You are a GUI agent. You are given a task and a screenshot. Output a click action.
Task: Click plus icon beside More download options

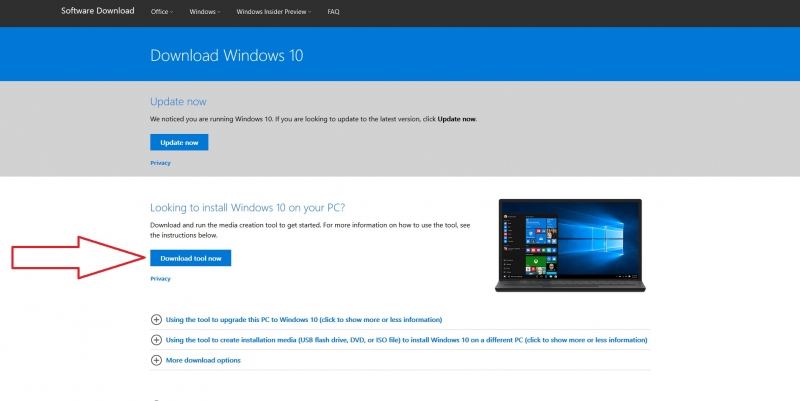[x=156, y=360]
